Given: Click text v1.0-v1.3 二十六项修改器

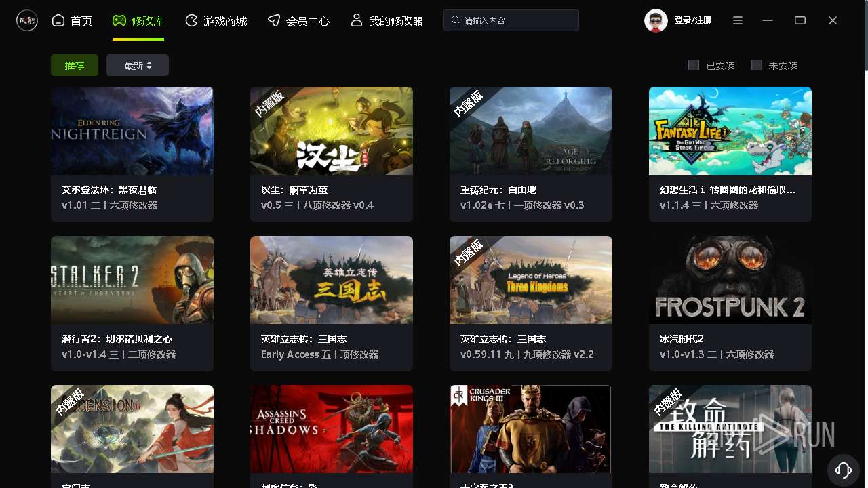Looking at the screenshot, I should [717, 354].
